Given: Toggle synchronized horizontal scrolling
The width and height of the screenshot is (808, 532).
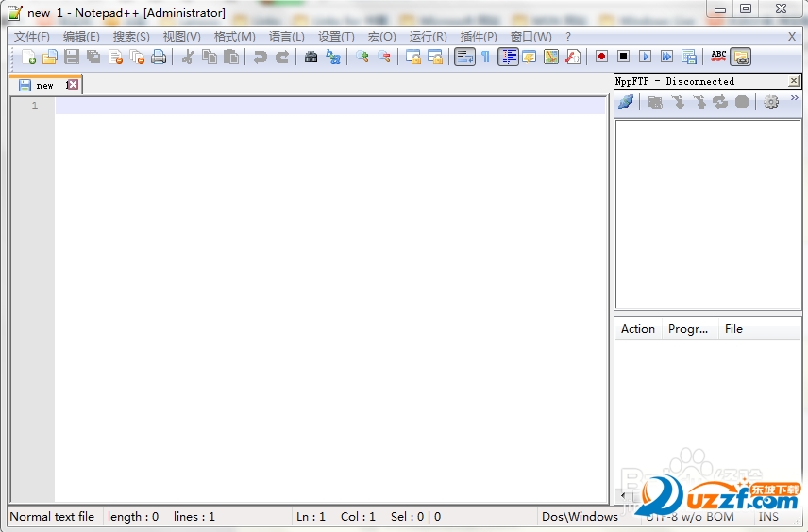Looking at the screenshot, I should click(x=435, y=57).
